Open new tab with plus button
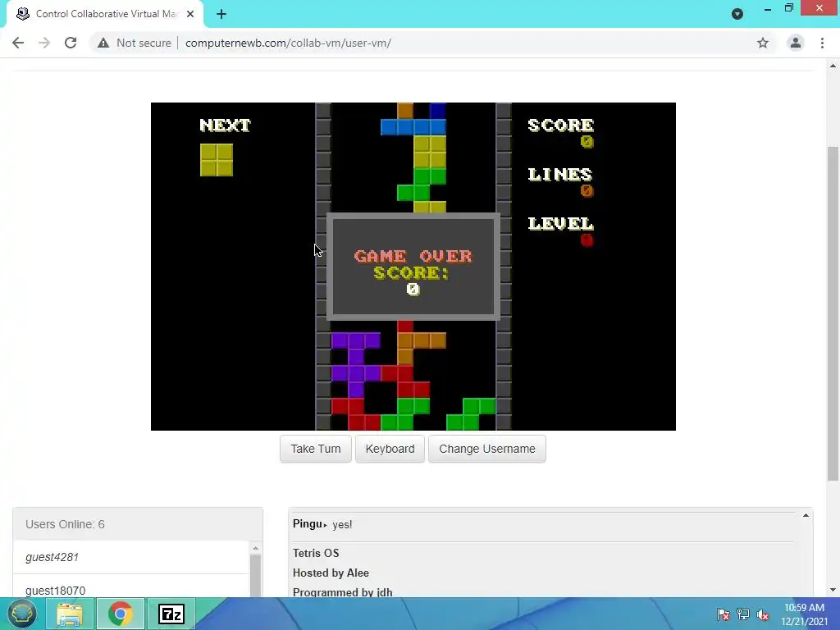Image resolution: width=840 pixels, height=630 pixels. click(x=221, y=14)
